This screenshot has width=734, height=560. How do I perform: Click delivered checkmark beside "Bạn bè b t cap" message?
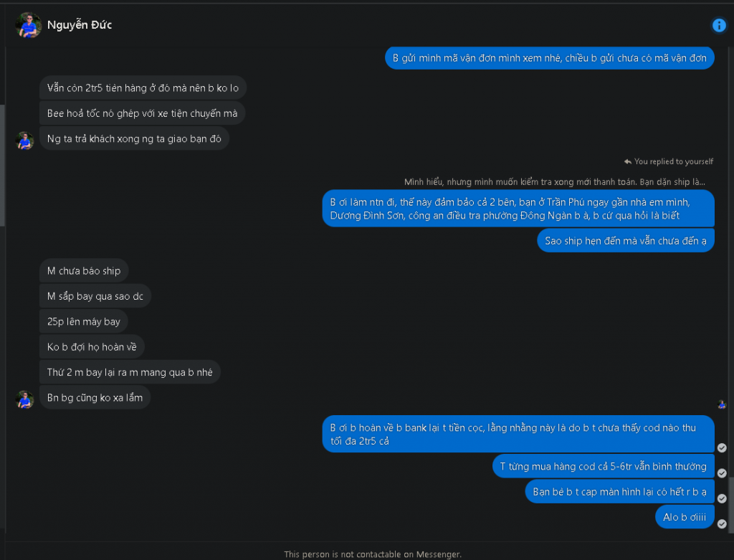(722, 498)
